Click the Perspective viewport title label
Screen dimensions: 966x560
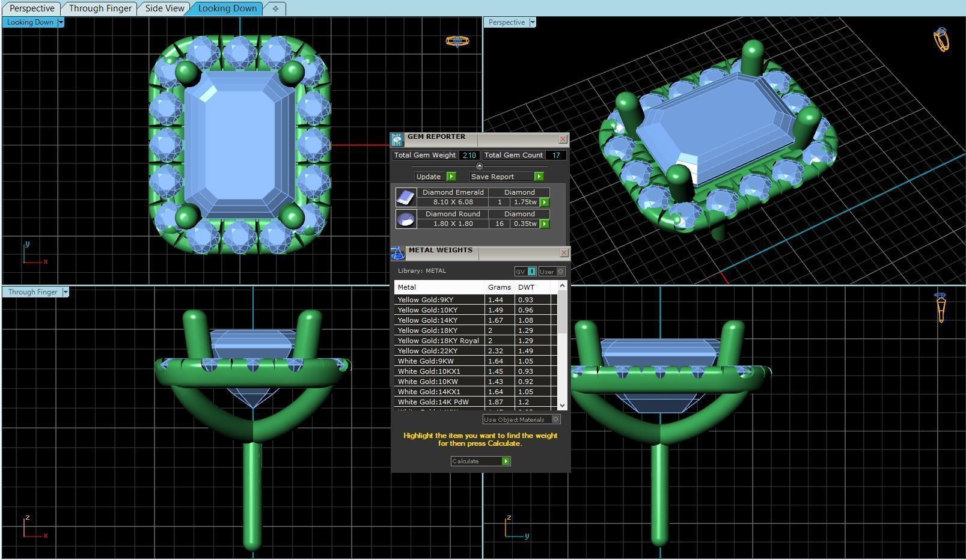[x=507, y=22]
